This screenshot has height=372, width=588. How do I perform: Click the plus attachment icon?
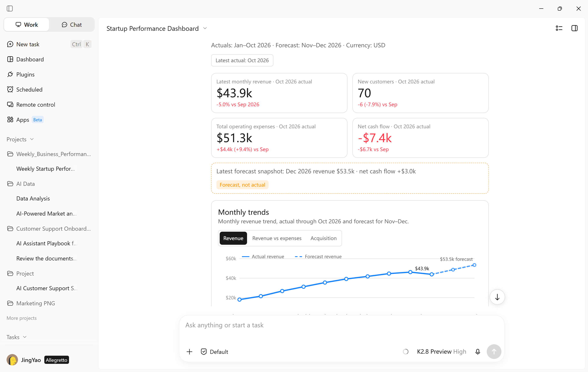(189, 352)
